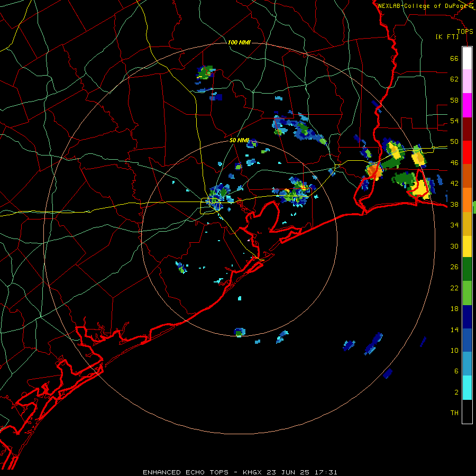Click the 46 value on the legend
This screenshot has width=476, height=476.
(x=454, y=163)
